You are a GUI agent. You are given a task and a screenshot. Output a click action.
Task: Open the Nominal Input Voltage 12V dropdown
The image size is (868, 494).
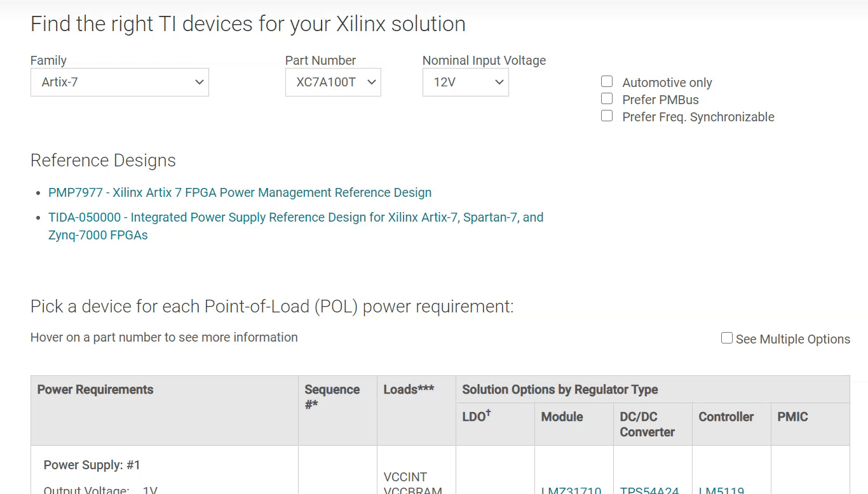click(x=465, y=82)
